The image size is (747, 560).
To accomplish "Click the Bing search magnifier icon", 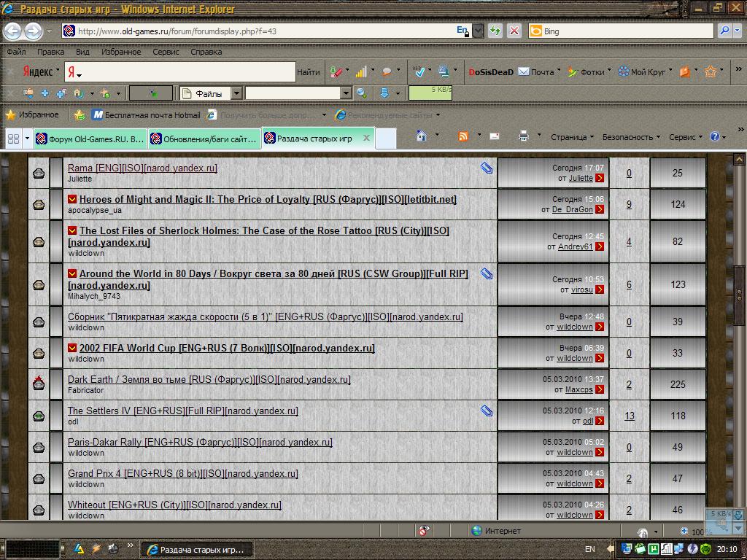I will coord(724,31).
